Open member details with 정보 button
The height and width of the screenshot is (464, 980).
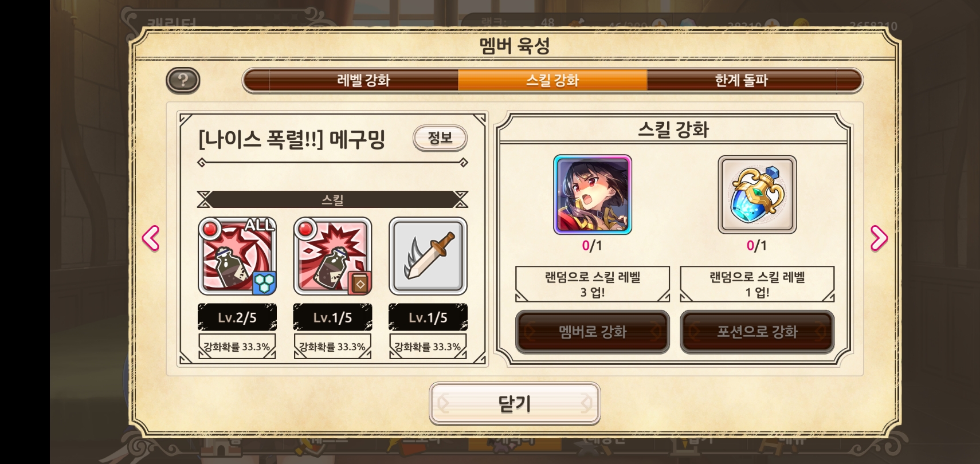[x=440, y=138]
